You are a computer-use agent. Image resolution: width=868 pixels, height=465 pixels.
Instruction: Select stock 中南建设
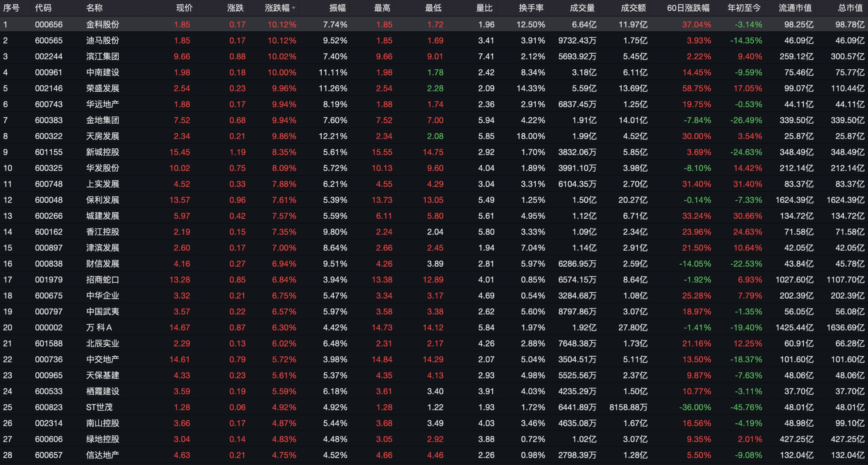[x=102, y=73]
